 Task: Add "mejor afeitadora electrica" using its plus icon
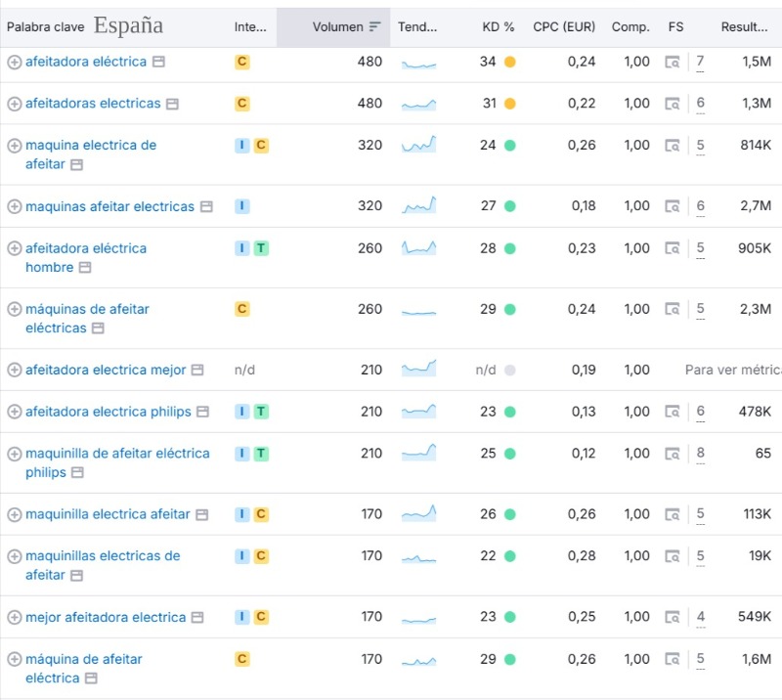point(14,617)
